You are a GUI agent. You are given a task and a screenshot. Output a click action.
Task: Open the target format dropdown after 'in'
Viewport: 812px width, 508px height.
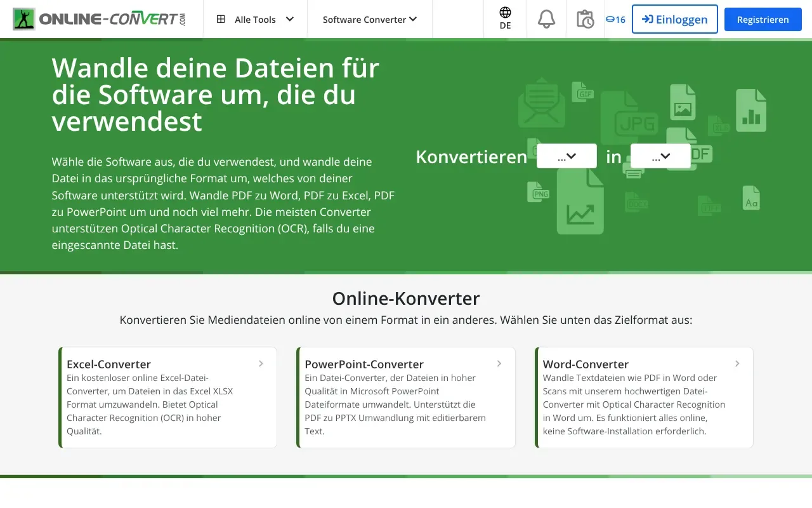tap(660, 156)
